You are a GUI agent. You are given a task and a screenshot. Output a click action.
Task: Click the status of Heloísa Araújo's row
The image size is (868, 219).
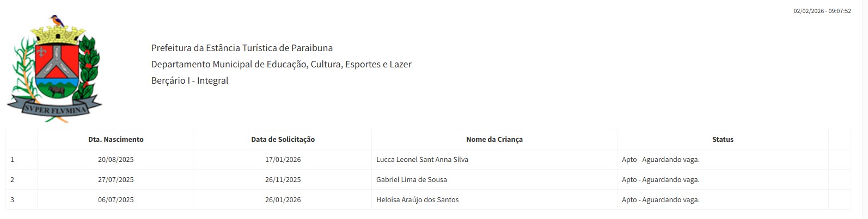pos(661,200)
